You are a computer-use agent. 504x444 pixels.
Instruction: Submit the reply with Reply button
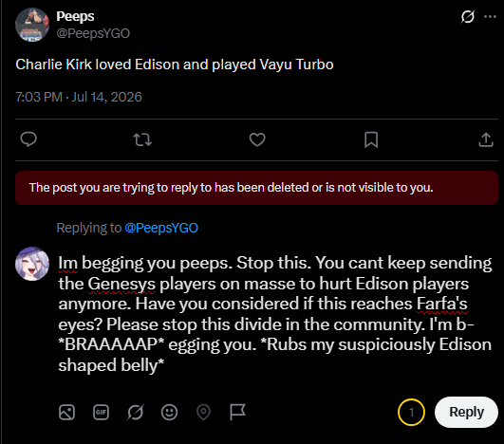(466, 412)
